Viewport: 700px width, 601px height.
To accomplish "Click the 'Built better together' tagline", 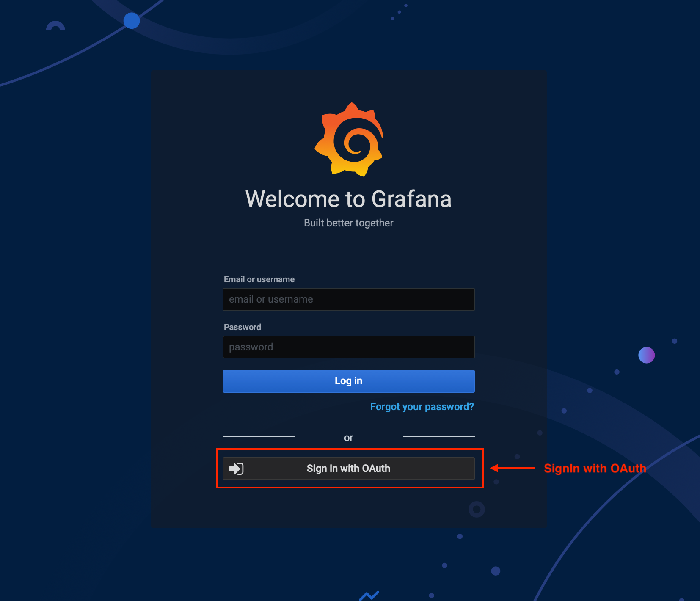I will [x=349, y=223].
